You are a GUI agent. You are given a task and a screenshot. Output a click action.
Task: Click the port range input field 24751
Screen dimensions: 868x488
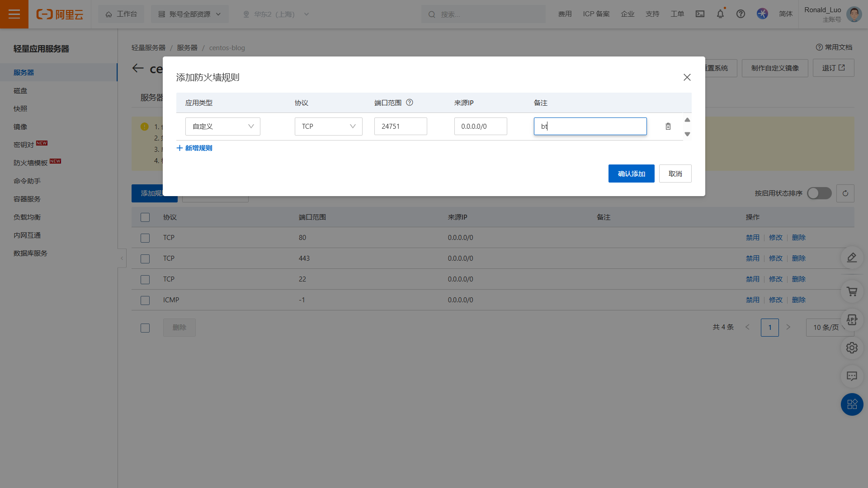click(x=400, y=127)
